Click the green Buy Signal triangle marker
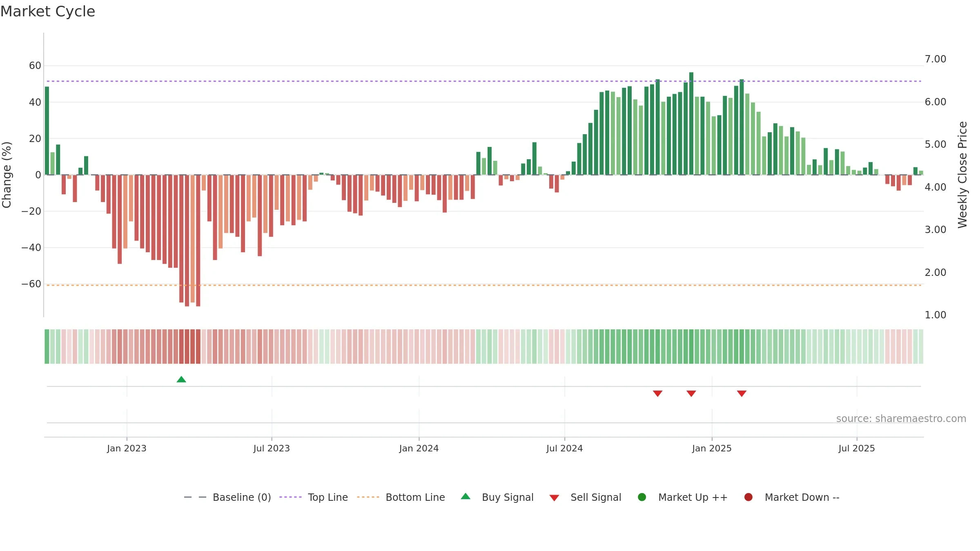This screenshot has width=980, height=551. (181, 380)
